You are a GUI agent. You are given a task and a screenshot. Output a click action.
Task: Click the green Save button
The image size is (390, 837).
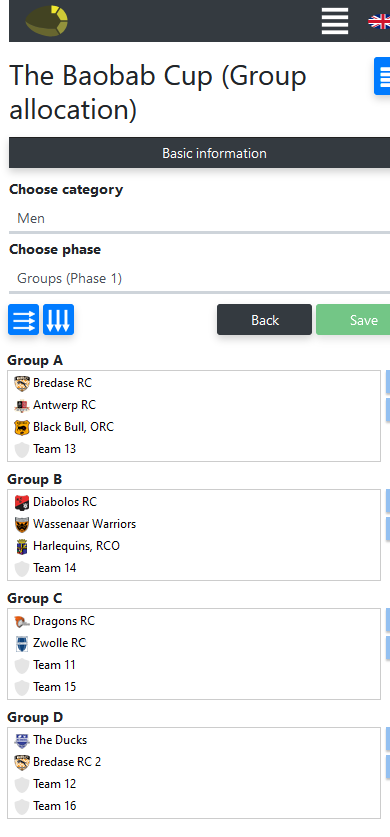click(353, 320)
